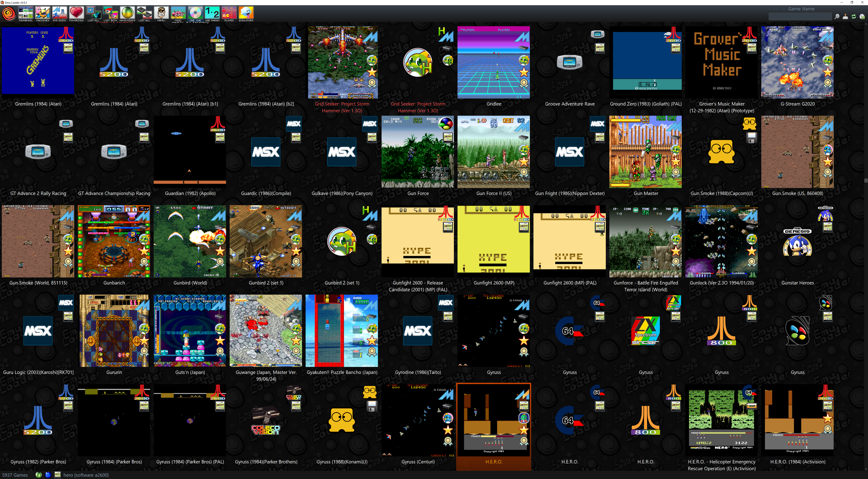Click the green refresh arrows icon
Screen dimensions: 868x479
coord(854,16)
